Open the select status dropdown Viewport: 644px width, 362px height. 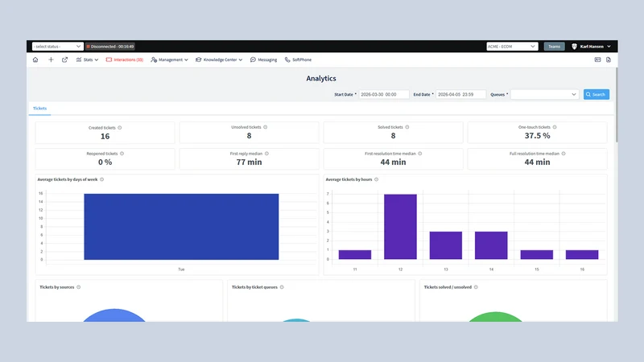coord(57,47)
